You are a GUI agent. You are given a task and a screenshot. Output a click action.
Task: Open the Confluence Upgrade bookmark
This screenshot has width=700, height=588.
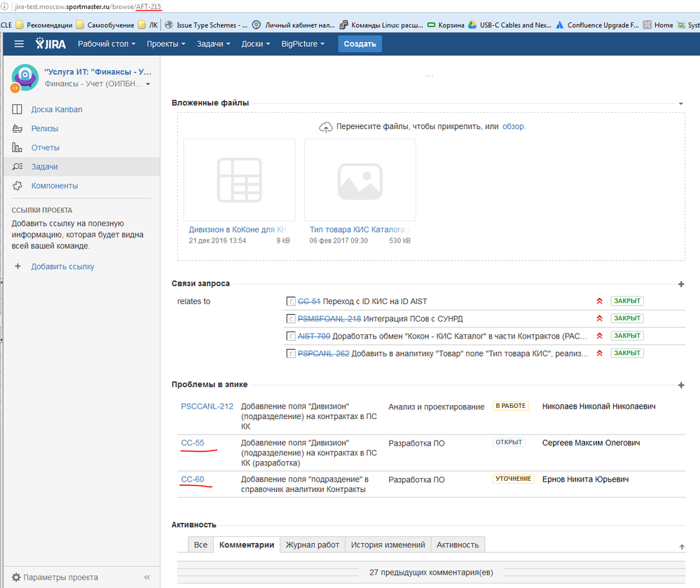[x=597, y=25]
